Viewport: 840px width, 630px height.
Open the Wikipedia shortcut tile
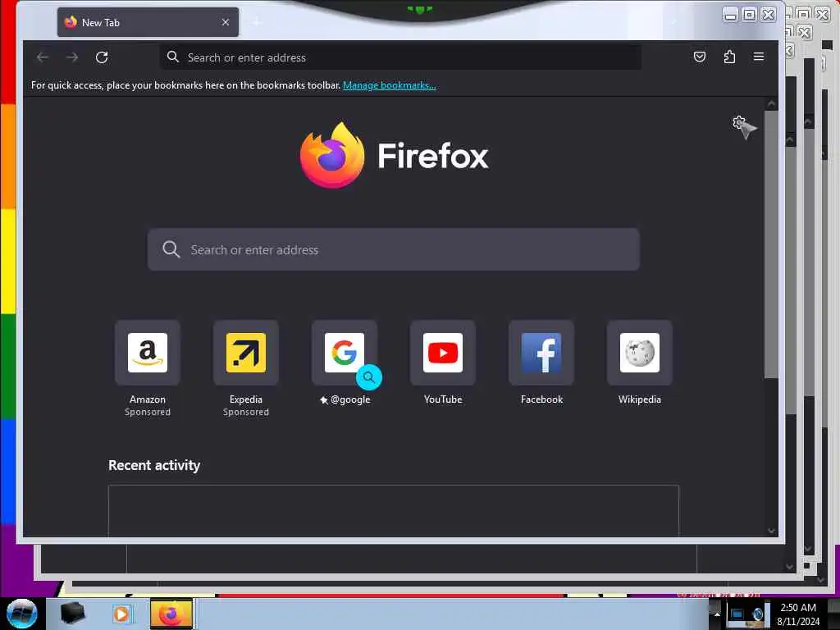click(640, 353)
